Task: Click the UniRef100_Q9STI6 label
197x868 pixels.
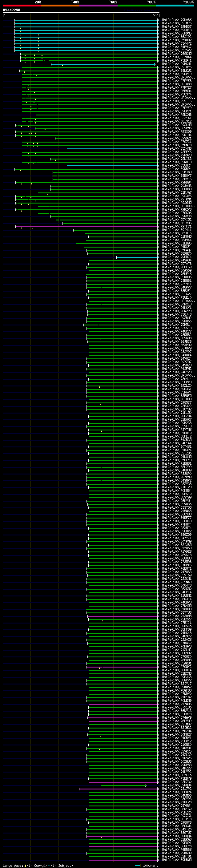Action: point(177,101)
